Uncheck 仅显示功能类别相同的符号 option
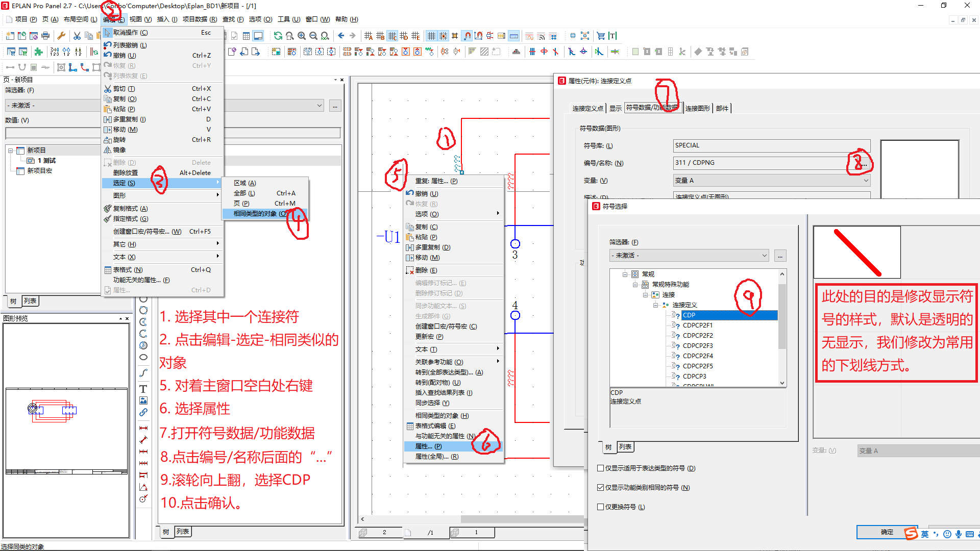 tap(600, 487)
